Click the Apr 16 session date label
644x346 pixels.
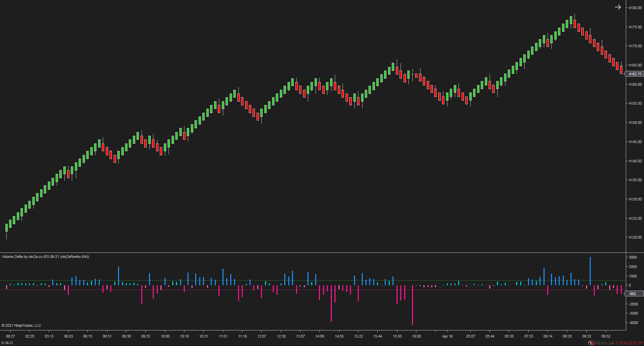(x=447, y=336)
